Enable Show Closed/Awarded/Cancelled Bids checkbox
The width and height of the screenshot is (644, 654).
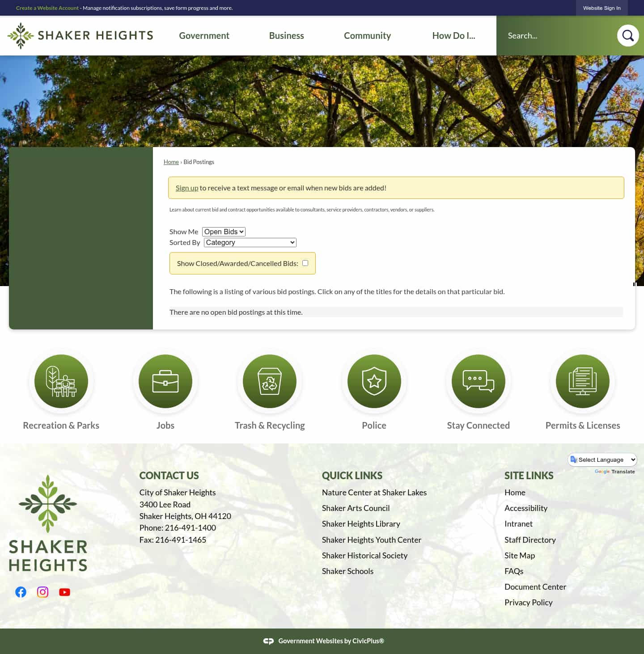[x=305, y=263]
